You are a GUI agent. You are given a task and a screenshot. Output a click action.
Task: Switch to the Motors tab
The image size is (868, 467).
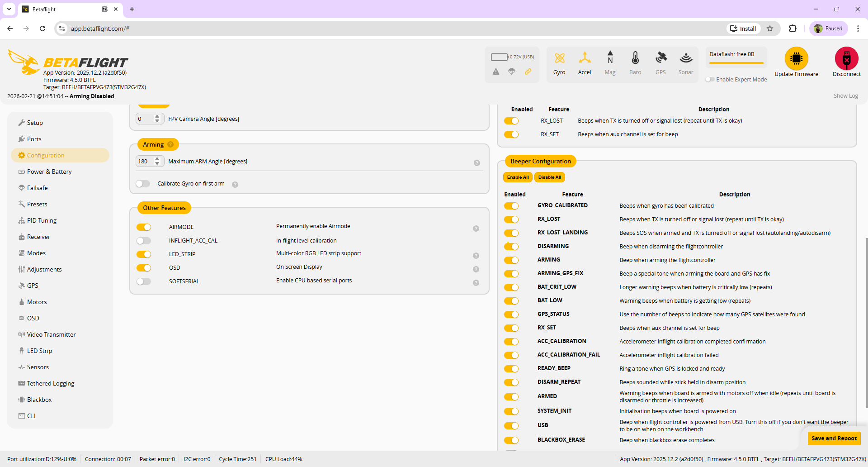pos(37,302)
